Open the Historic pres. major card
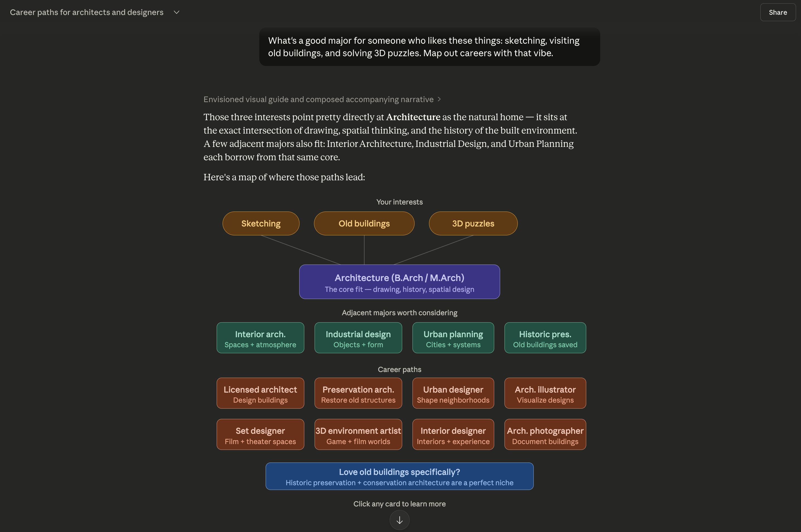 point(545,338)
